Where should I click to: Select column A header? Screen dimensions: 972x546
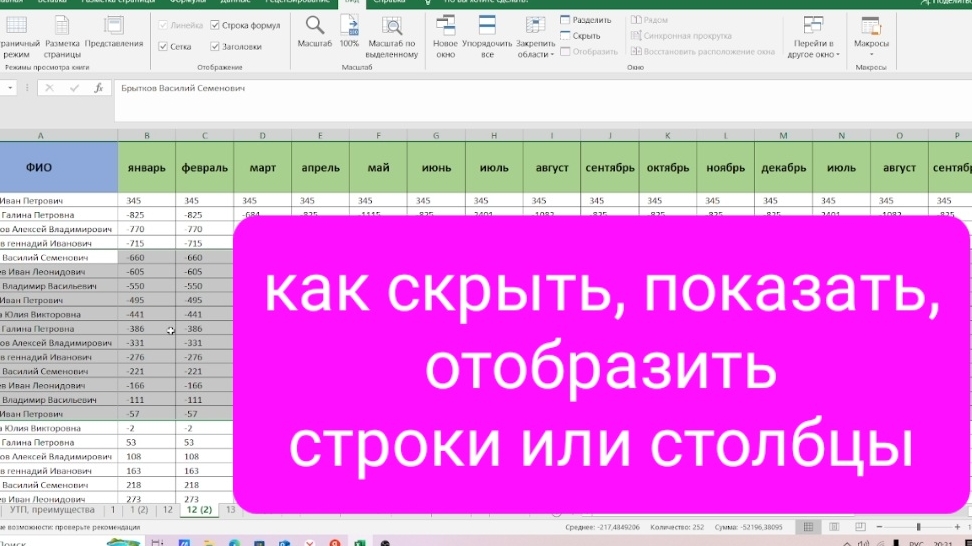coord(59,135)
